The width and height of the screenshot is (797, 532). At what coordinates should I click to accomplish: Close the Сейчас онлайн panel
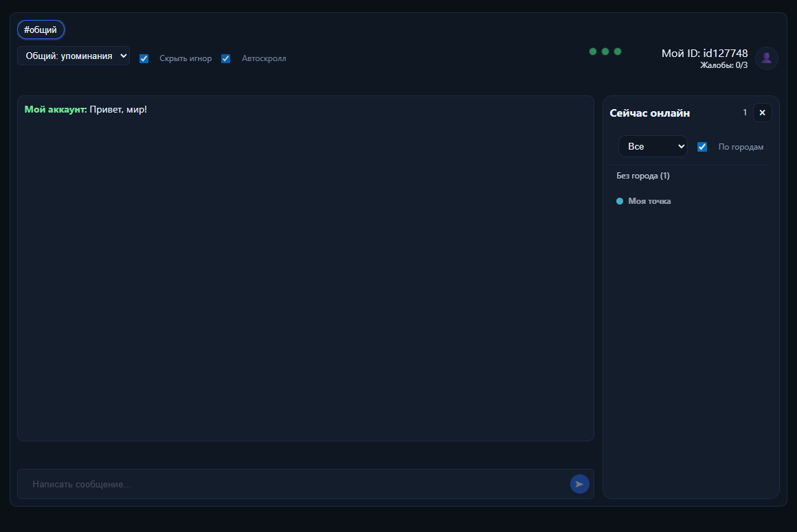[762, 113]
